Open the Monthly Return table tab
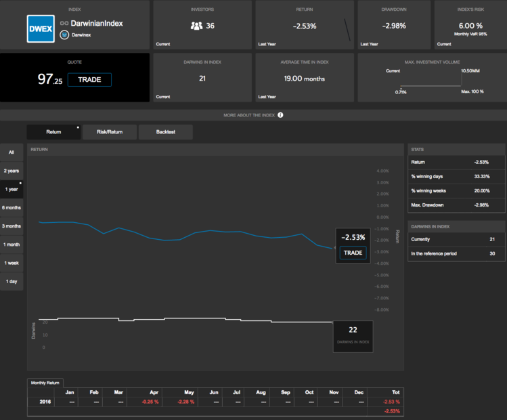 pos(45,383)
